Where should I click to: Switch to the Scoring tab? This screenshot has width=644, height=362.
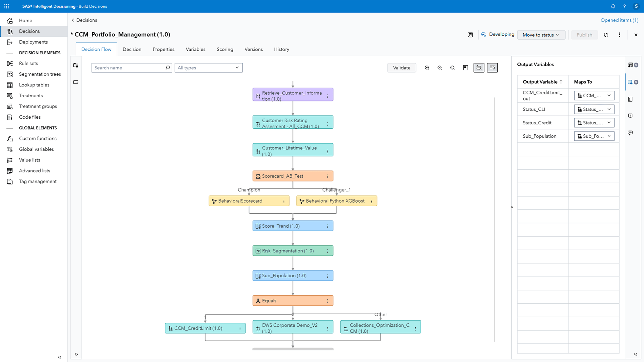coord(225,49)
